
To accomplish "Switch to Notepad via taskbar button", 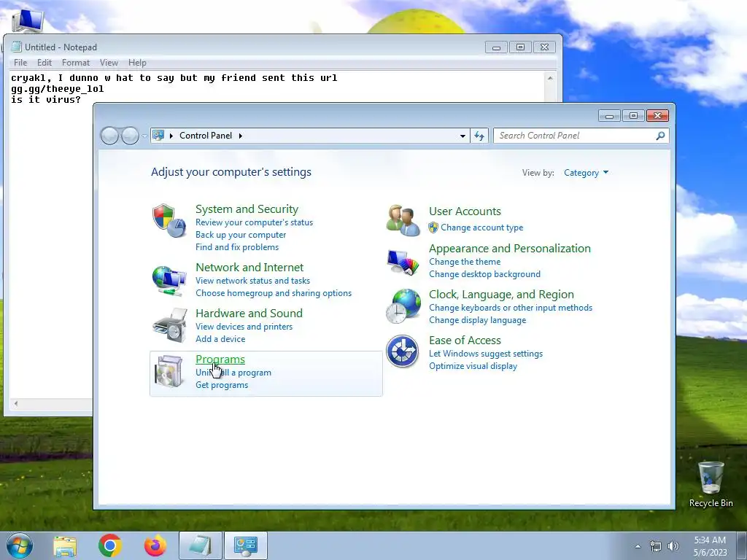I will point(200,545).
